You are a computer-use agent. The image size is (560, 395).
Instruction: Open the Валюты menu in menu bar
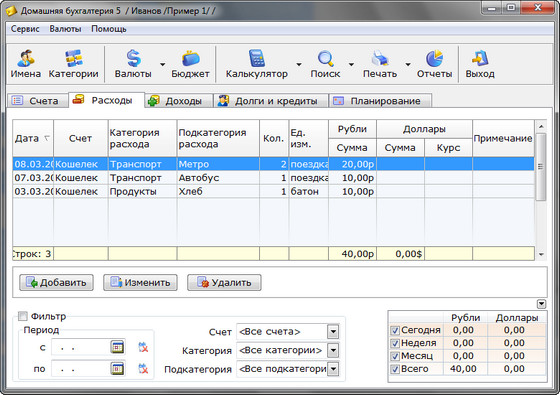[65, 29]
